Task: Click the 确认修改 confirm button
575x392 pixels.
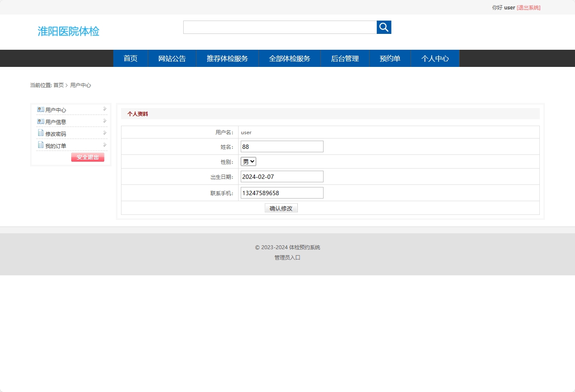Action: point(281,208)
